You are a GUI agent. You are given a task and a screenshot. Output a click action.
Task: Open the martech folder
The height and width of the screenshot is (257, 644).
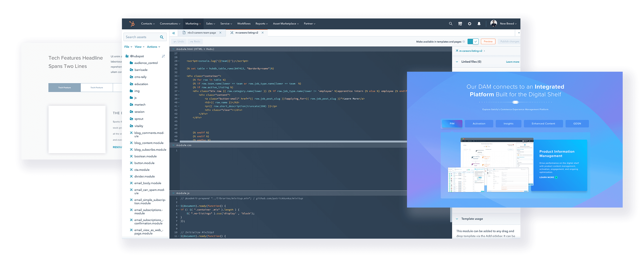pyautogui.click(x=138, y=105)
